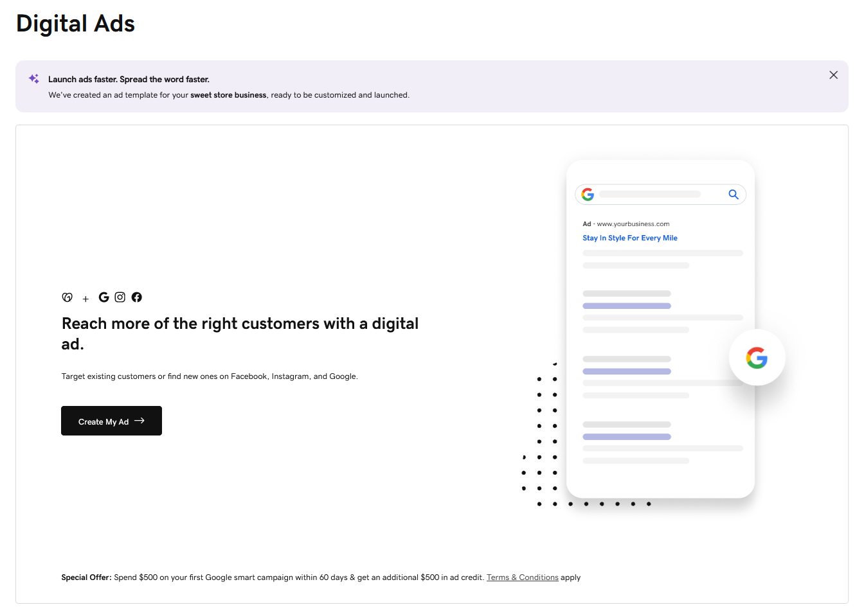
Task: Click the www.yourbusiness.com ad URL
Action: (x=633, y=224)
